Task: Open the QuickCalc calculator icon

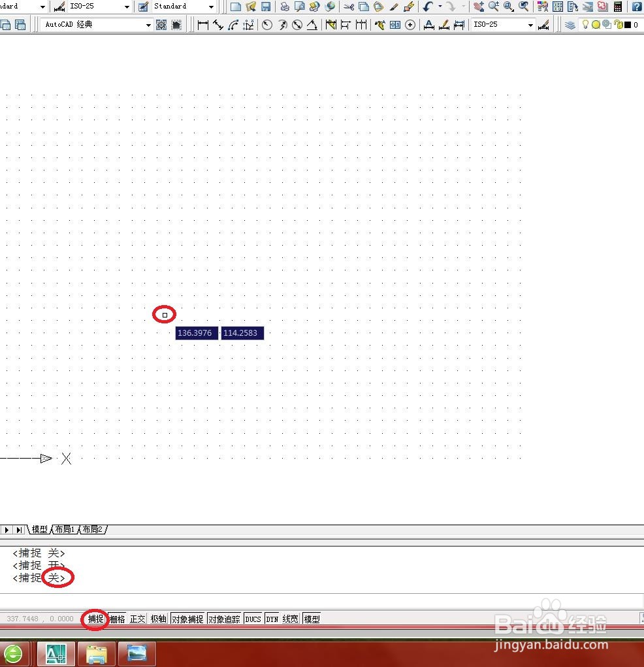Action: click(618, 7)
